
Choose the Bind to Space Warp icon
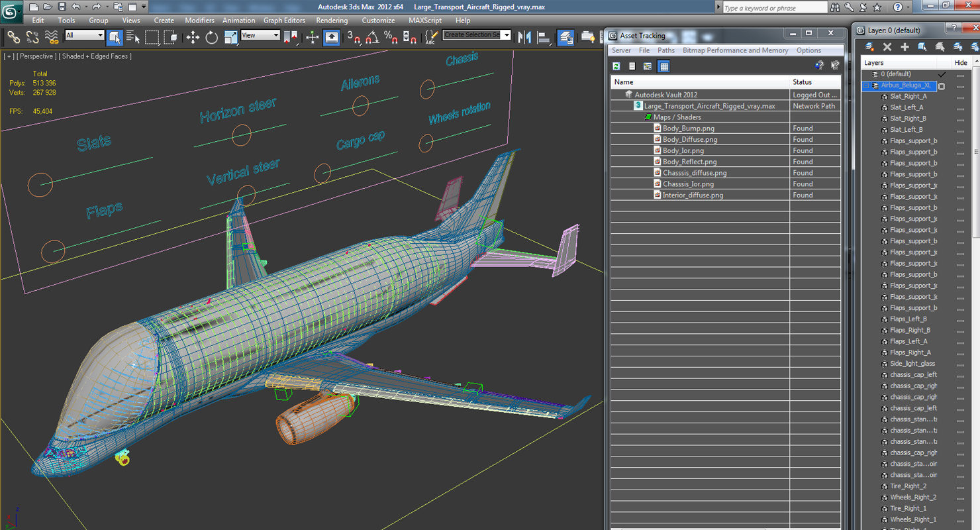51,37
